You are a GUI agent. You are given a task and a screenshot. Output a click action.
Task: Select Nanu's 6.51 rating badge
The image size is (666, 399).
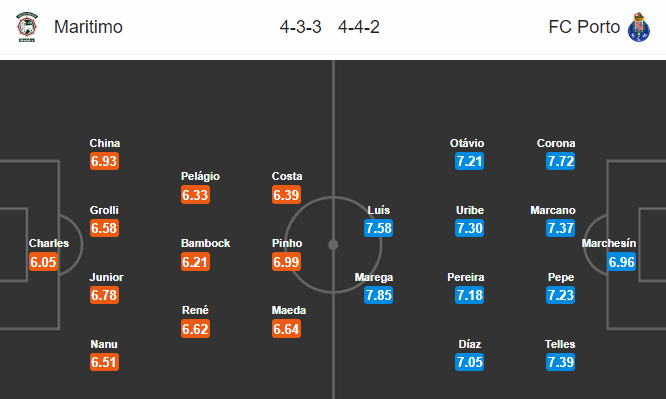tap(104, 362)
